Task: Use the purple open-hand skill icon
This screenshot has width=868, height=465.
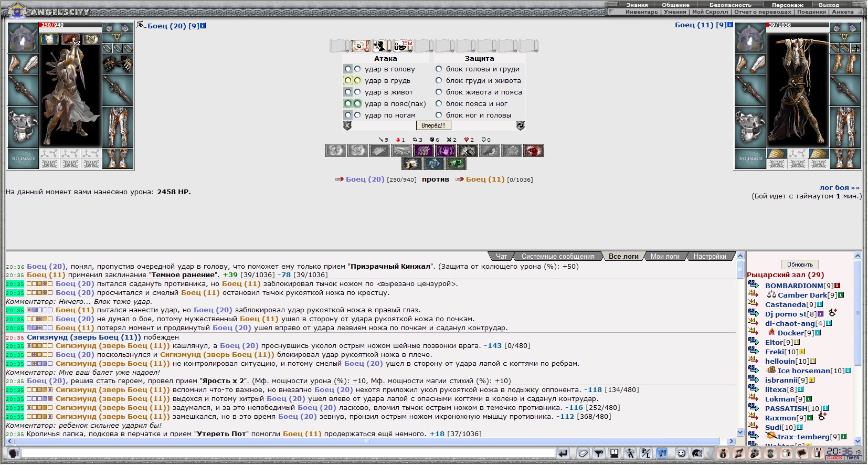Action: pos(446,151)
